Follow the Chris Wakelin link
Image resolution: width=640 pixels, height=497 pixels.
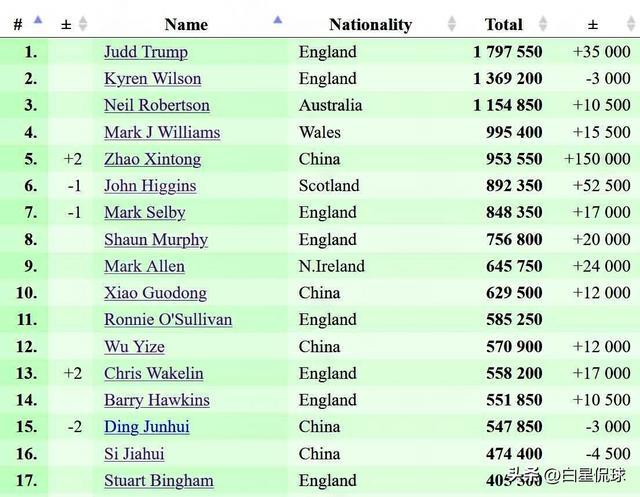[154, 373]
